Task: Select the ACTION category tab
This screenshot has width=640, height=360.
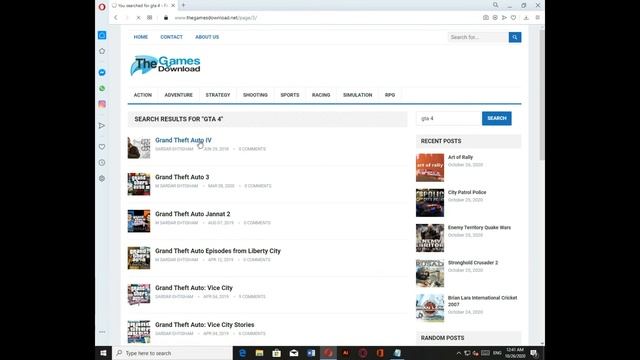Action: pyautogui.click(x=143, y=95)
